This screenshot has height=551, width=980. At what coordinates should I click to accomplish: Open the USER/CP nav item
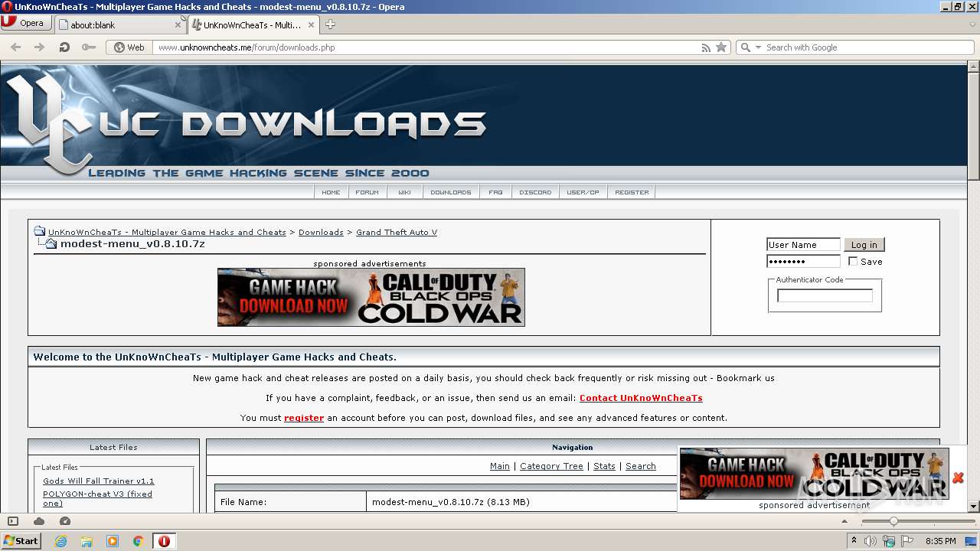pyautogui.click(x=583, y=192)
